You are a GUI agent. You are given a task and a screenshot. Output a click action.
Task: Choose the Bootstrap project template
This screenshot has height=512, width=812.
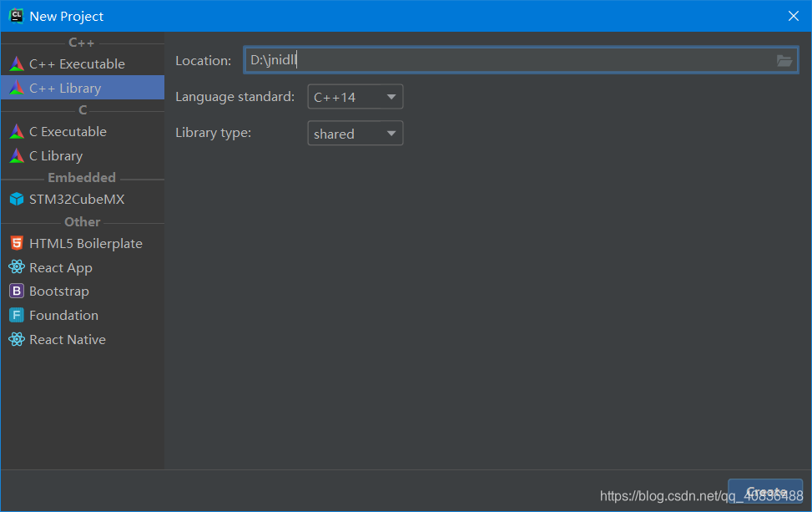[x=83, y=291]
